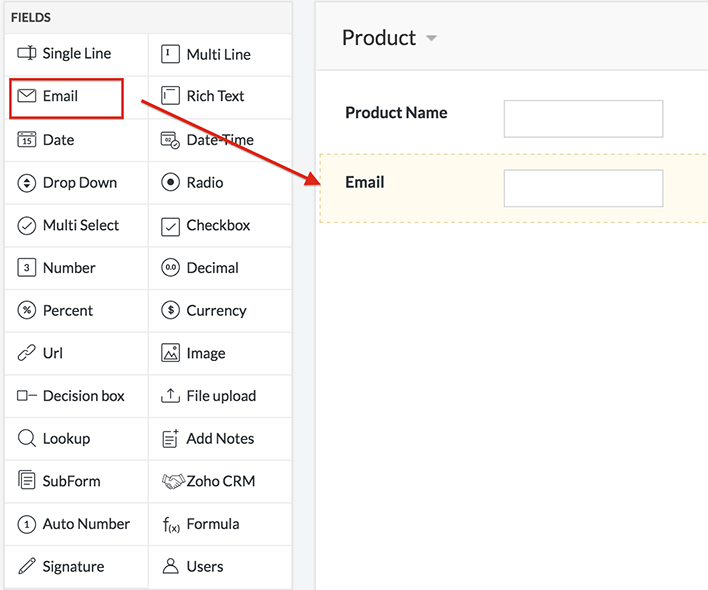
Task: Choose the Rich Text field icon
Action: [x=170, y=97]
